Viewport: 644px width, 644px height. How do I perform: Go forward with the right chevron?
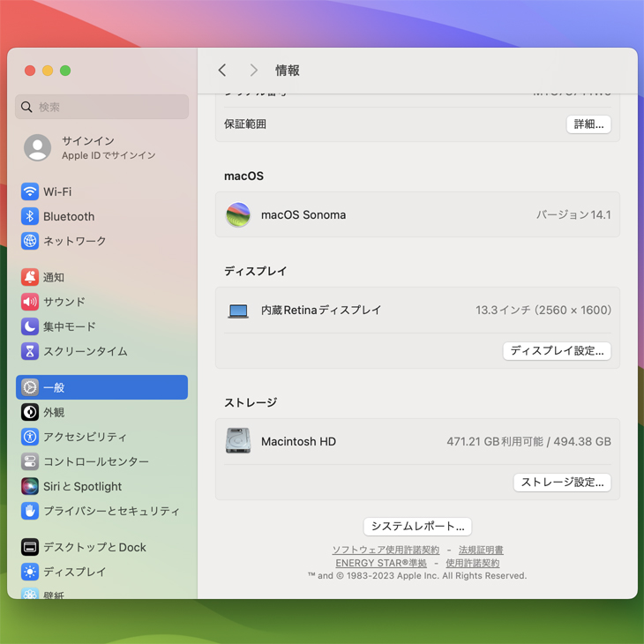[x=254, y=71]
